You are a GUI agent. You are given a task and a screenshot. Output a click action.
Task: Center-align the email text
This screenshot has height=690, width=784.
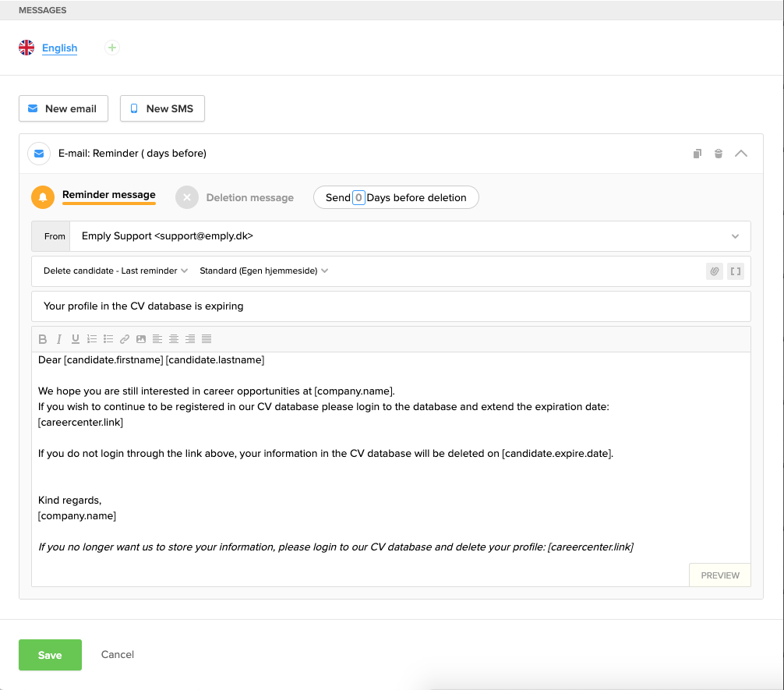pyautogui.click(x=174, y=339)
